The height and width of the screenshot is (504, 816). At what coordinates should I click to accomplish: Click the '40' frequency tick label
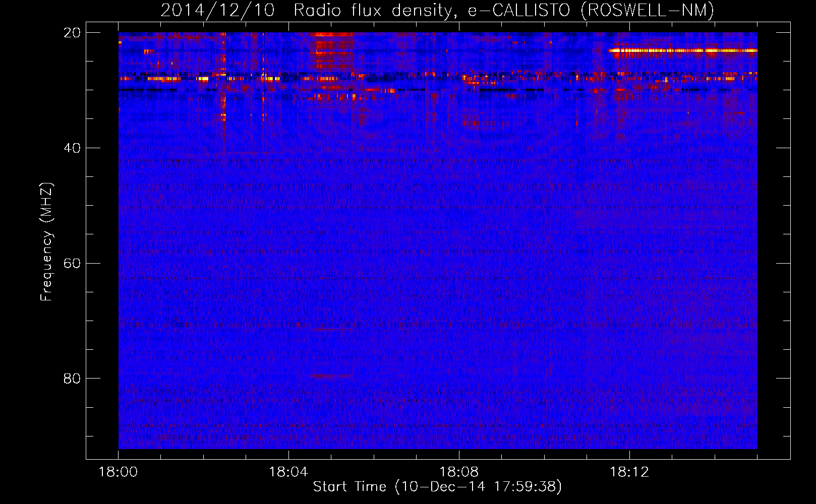pyautogui.click(x=72, y=148)
